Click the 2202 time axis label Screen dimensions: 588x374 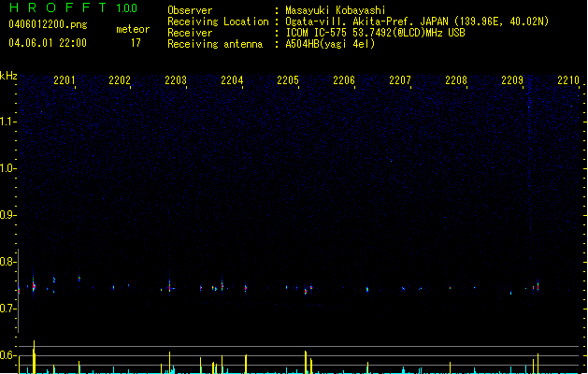point(120,79)
